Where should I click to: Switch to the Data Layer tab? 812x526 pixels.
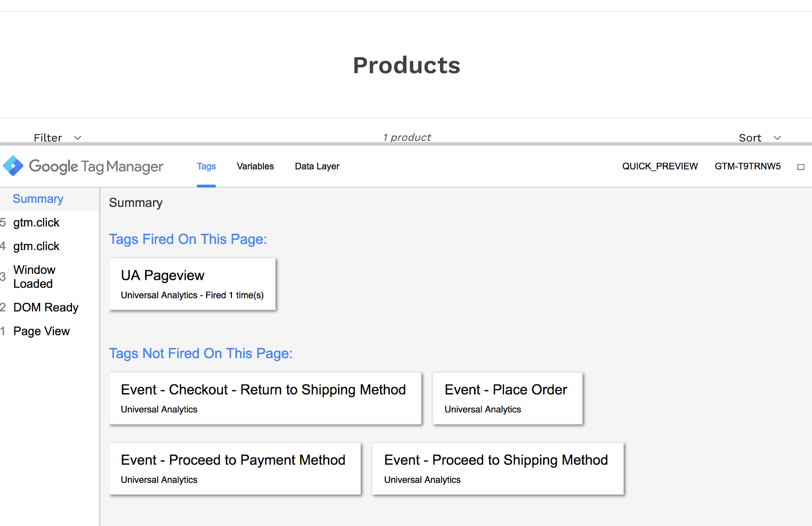317,166
